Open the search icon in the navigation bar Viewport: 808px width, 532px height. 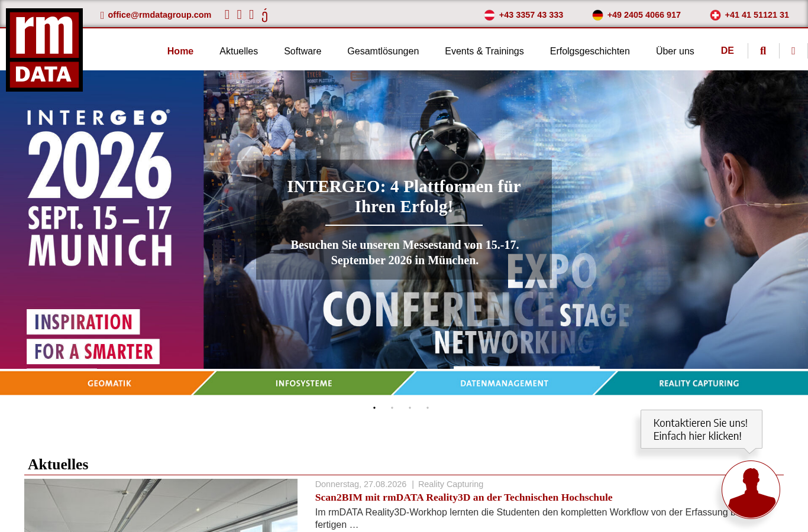(763, 51)
